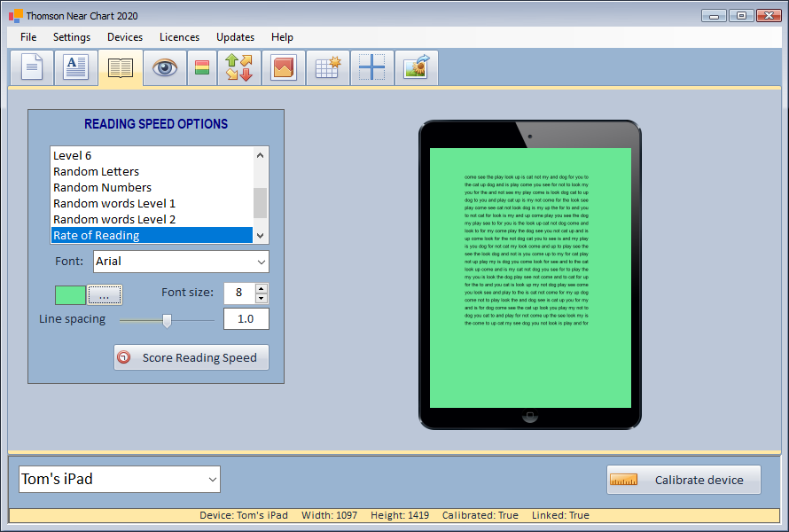Select the open book reading tab

[121, 68]
